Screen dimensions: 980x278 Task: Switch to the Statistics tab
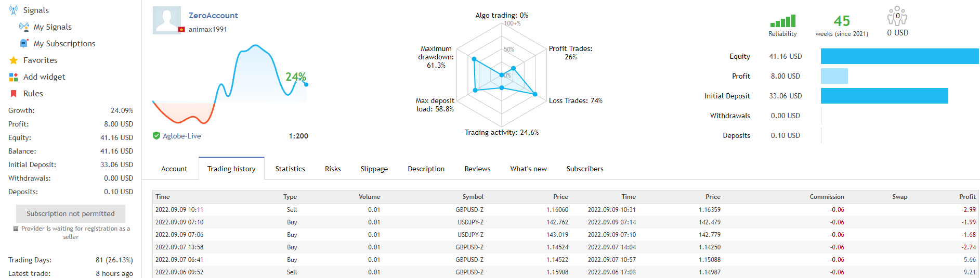(x=290, y=169)
